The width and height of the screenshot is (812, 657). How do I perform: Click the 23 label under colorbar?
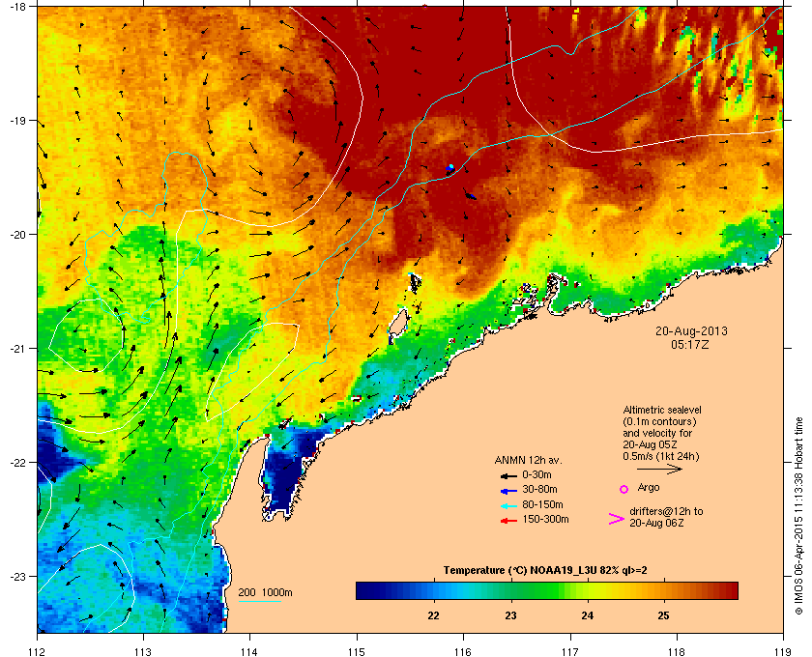pos(510,615)
